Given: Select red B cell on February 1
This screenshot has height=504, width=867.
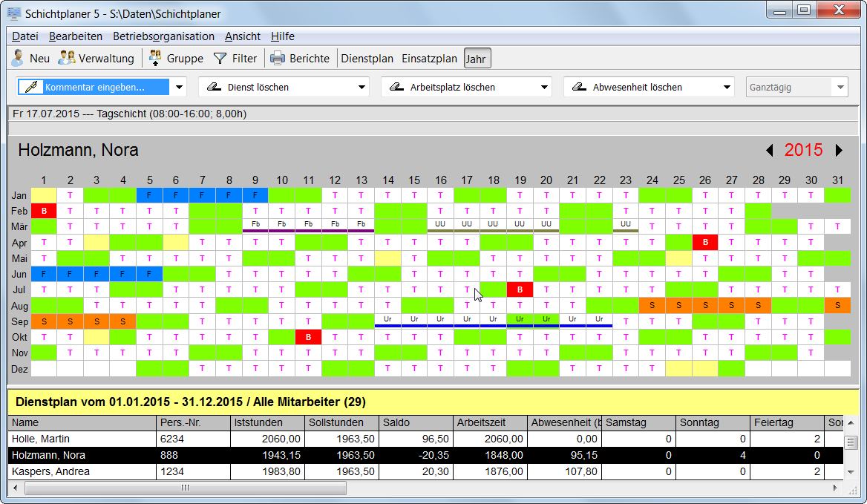Looking at the screenshot, I should point(45,211).
